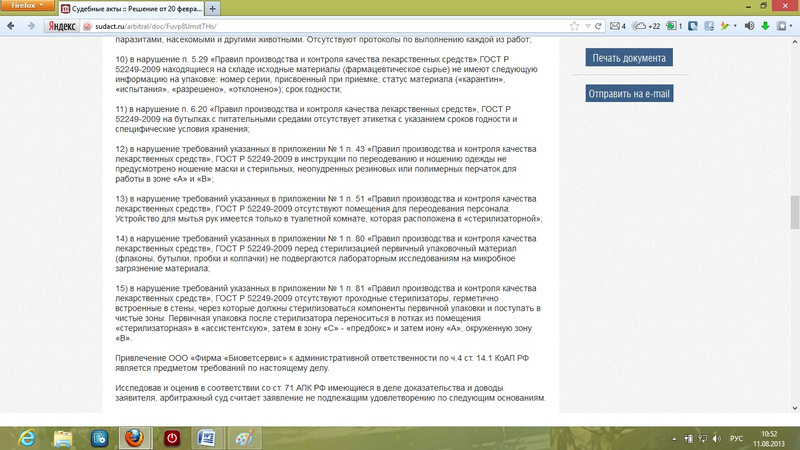Bookmark this page with star icon

574,26
